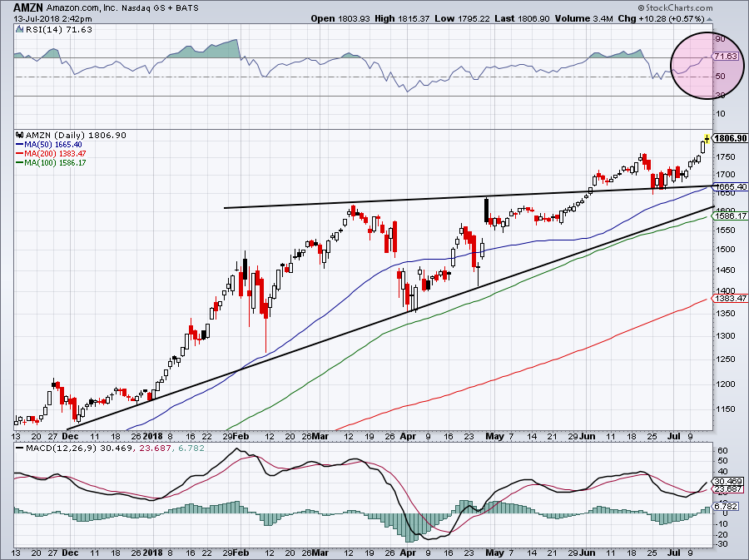Click 'Feb' on the price chart date axis
This screenshot has height=560, width=749.
click(x=241, y=436)
